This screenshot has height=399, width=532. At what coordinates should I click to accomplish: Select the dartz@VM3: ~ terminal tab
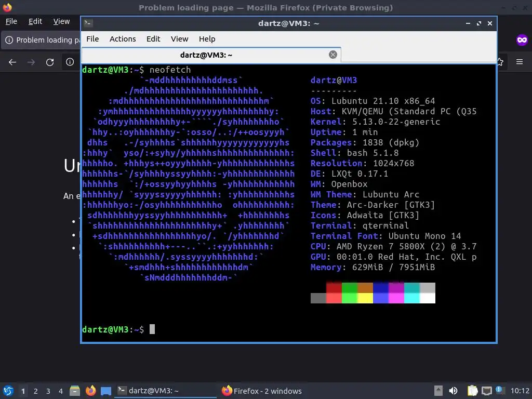(211, 55)
